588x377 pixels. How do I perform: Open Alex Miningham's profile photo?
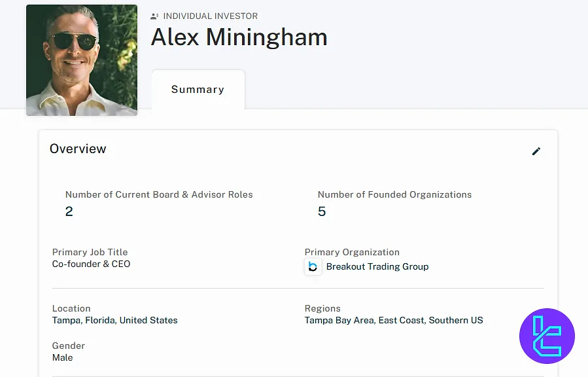[82, 60]
